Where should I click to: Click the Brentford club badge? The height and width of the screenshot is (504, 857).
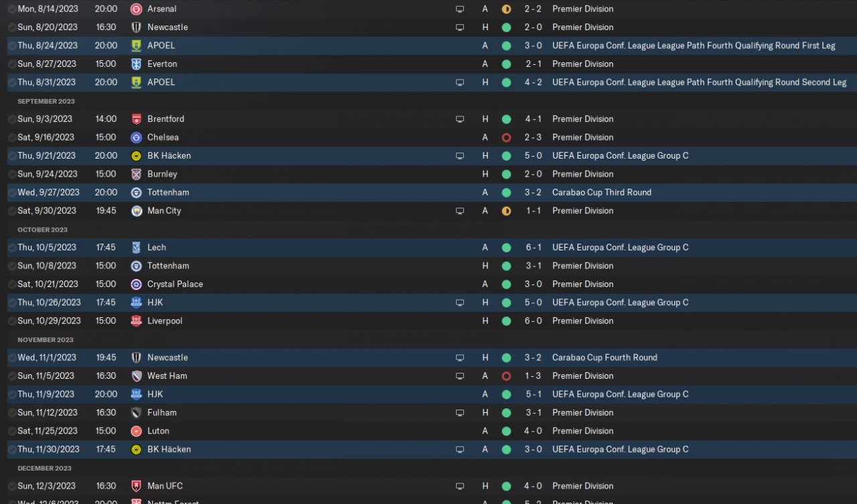(x=136, y=119)
